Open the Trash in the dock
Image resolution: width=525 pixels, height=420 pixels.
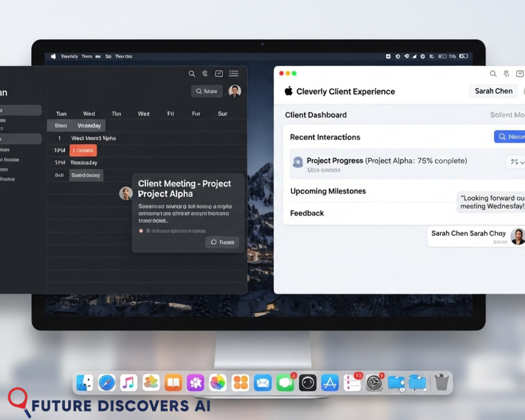tap(442, 382)
